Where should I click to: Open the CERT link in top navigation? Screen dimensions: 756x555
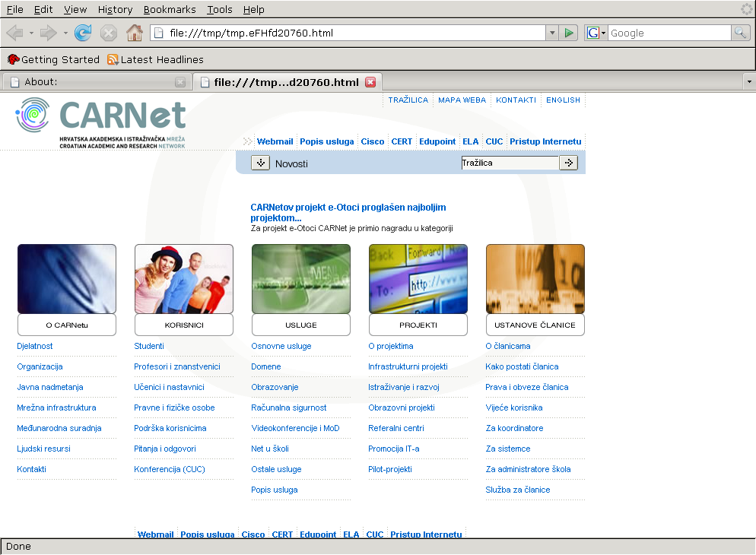click(402, 141)
